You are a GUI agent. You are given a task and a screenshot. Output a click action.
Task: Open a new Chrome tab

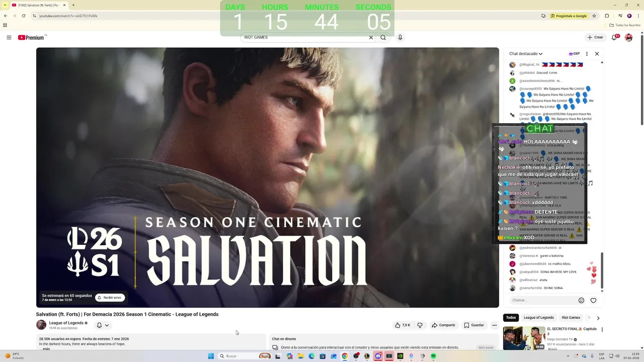pos(73,5)
